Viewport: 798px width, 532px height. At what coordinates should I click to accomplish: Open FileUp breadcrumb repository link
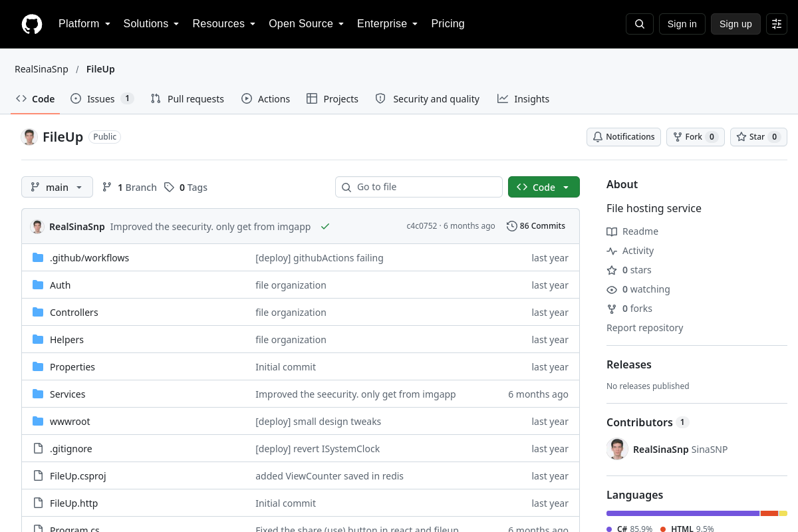pos(100,69)
